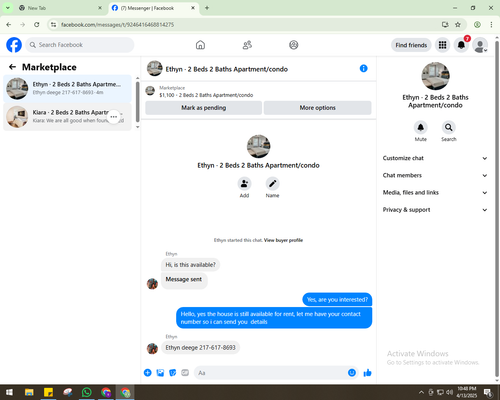Open the menu grid icon

coord(442,45)
